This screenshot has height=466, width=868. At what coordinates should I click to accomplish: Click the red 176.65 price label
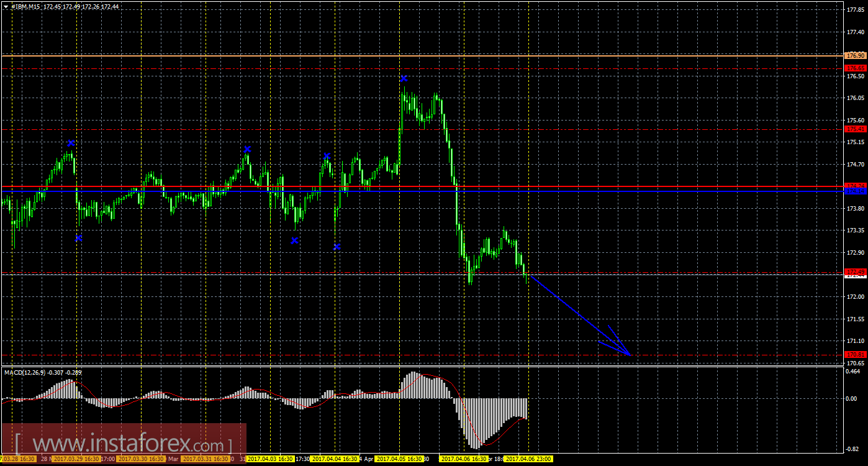[x=856, y=68]
